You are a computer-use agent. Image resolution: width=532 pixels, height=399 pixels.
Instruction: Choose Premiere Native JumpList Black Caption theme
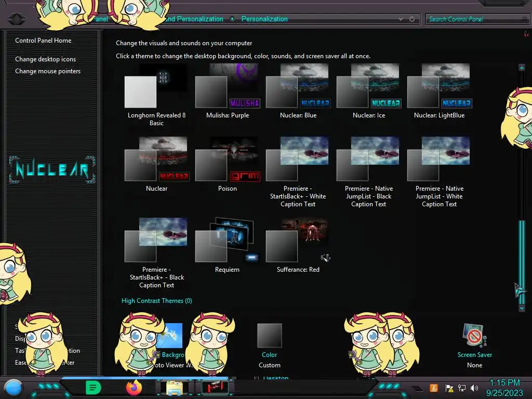tap(369, 172)
